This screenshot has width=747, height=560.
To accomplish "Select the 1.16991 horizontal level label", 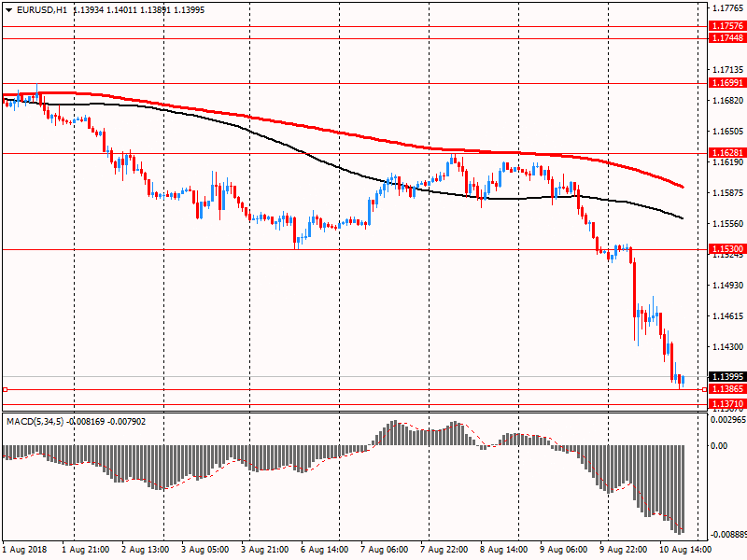I will pyautogui.click(x=727, y=82).
